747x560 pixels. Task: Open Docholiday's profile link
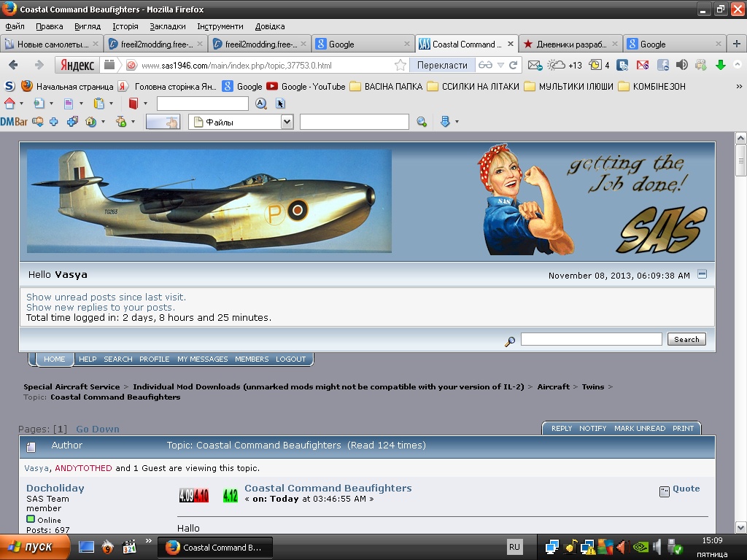[55, 488]
